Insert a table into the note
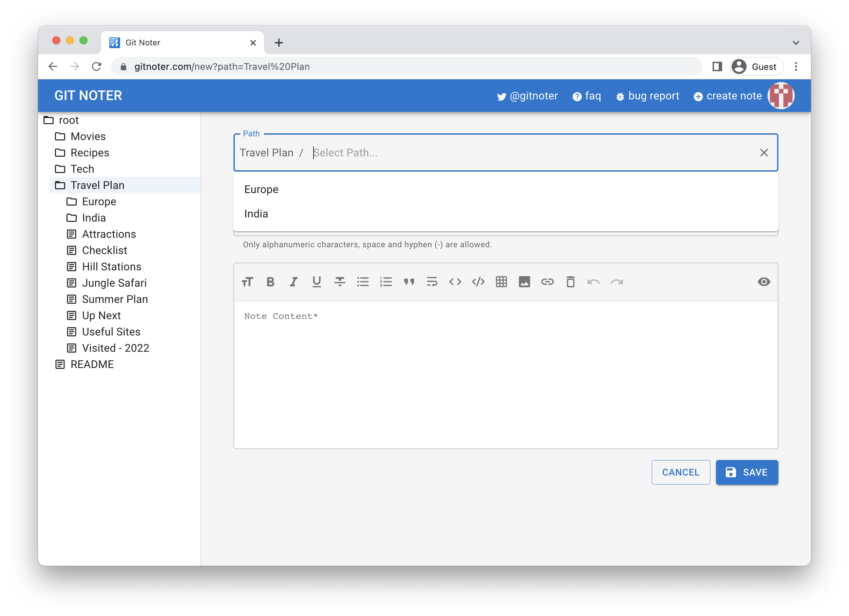Image resolution: width=849 pixels, height=616 pixels. tap(501, 282)
